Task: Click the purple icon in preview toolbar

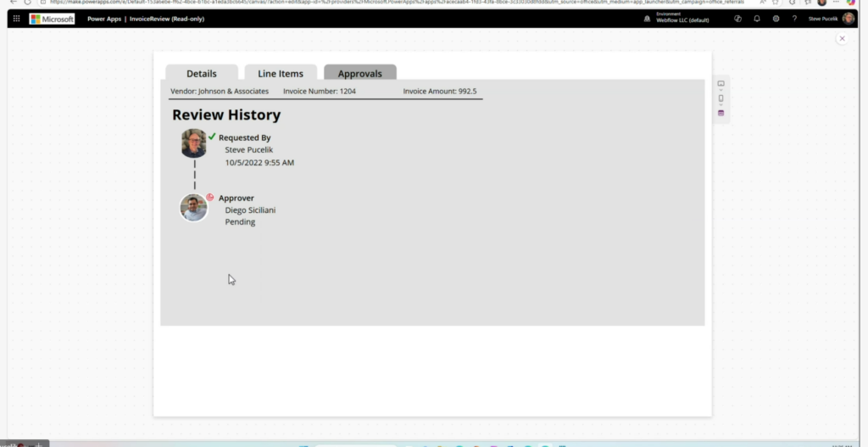Action: [x=721, y=113]
